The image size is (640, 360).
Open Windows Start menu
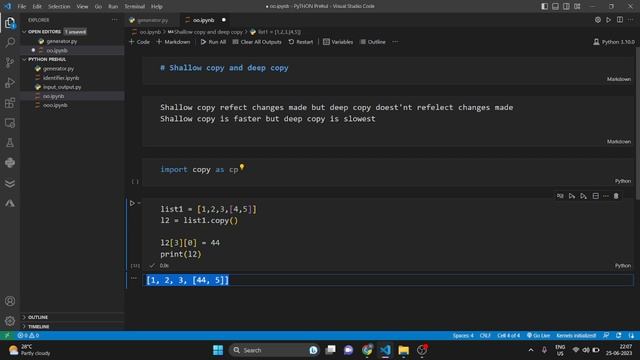[218, 350]
